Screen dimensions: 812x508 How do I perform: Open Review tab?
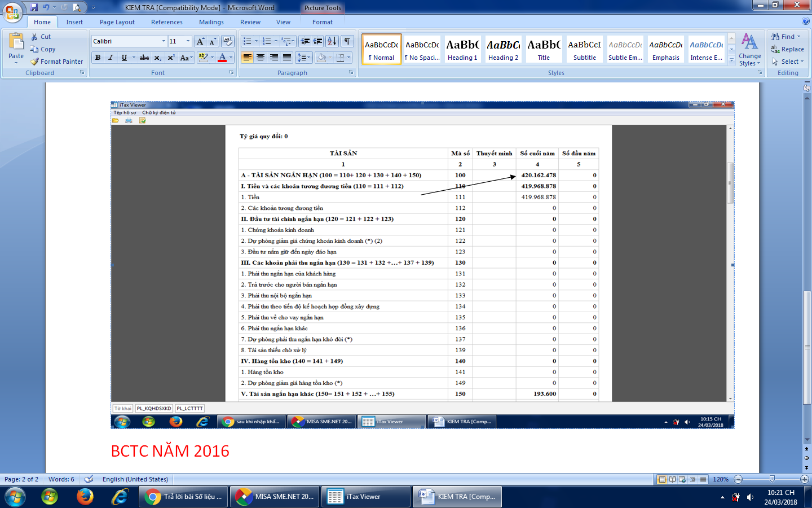(250, 22)
